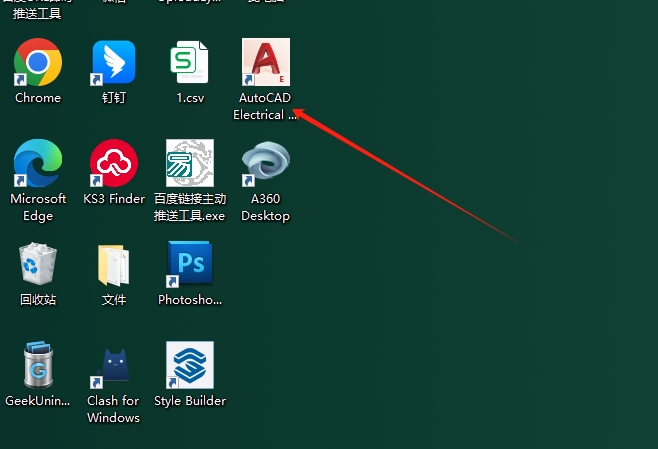Launch the Photoshop shortcut
This screenshot has height=449, width=658.
(190, 264)
